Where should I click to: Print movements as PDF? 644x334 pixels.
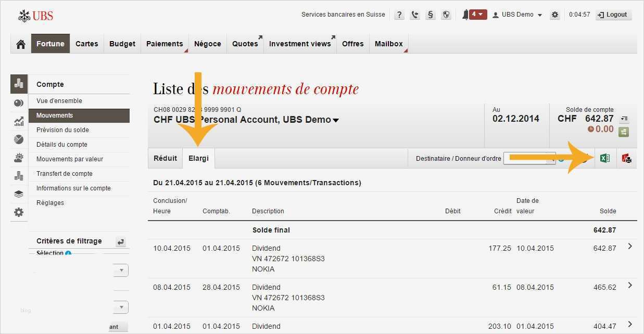coord(626,159)
